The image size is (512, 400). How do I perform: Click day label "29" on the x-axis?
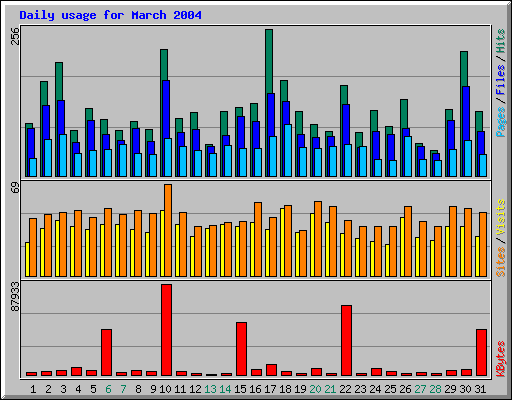[x=450, y=389]
